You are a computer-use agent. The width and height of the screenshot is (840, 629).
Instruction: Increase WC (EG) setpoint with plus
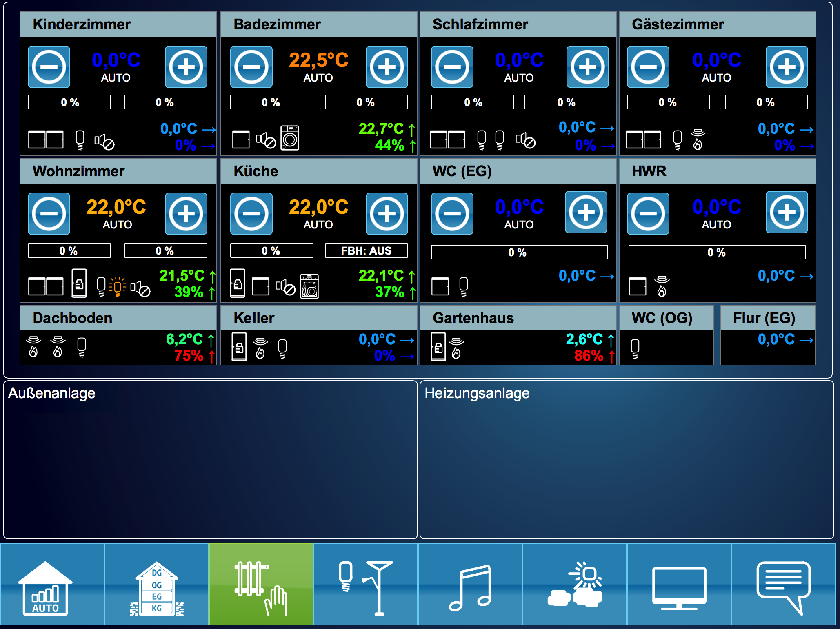click(586, 212)
